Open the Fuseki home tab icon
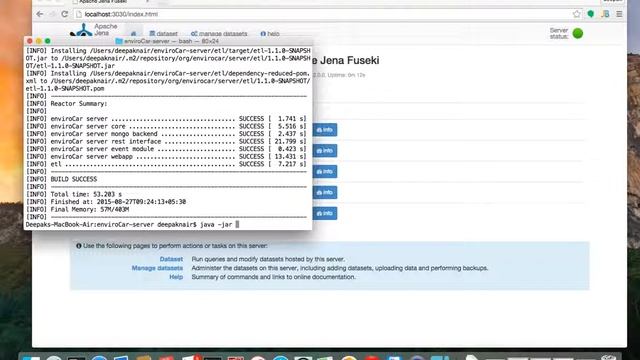 click(x=133, y=33)
